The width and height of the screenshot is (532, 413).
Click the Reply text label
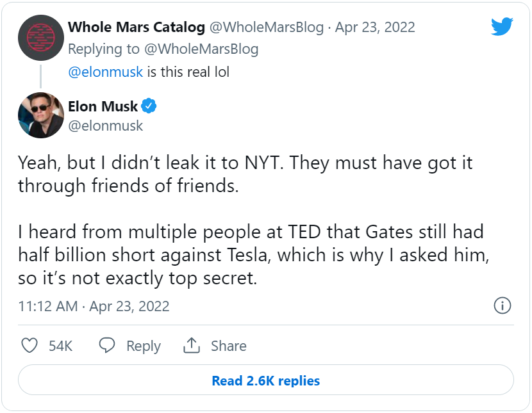pyautogui.click(x=143, y=346)
